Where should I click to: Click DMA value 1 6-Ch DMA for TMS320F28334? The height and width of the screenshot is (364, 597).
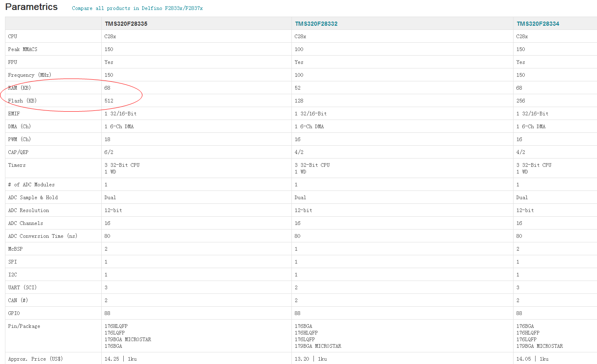tap(531, 127)
